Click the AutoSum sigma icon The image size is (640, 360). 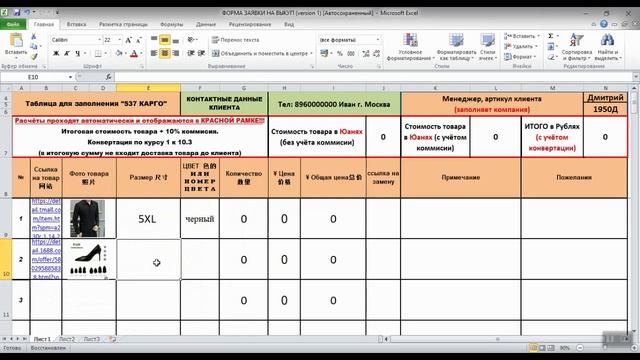pyautogui.click(x=551, y=36)
